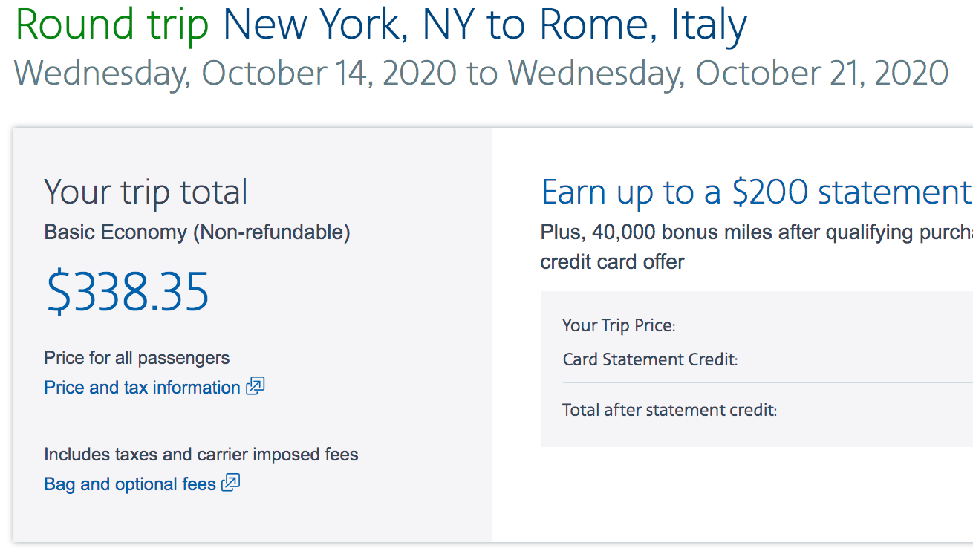Viewport: 973px width, 560px height.
Task: Click the Basic Economy (Non-refundable) fare label
Action: (197, 232)
